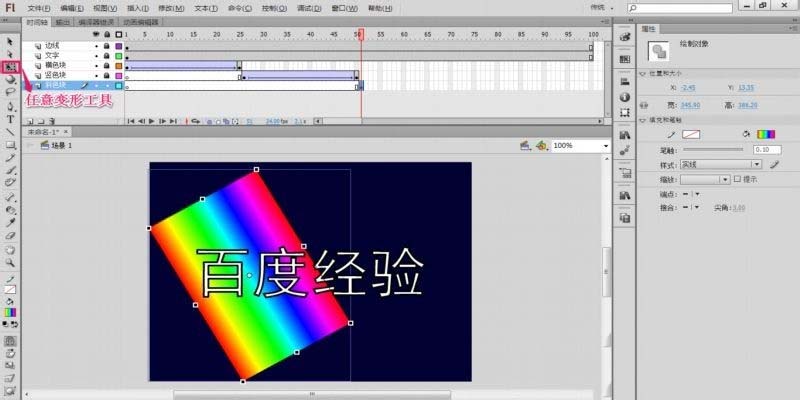Viewport: 800px width, 400px height.
Task: Click the stroke color swatch in properties
Action: tap(691, 135)
